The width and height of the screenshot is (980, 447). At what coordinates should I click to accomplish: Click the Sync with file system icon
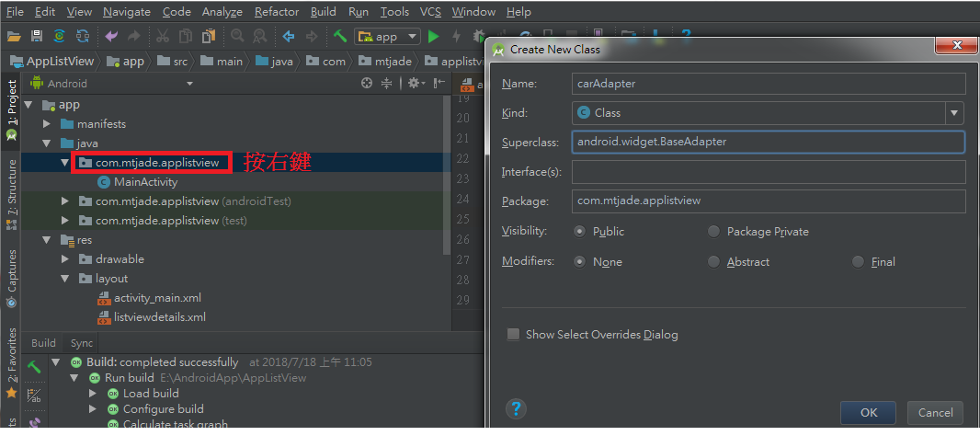(60, 36)
